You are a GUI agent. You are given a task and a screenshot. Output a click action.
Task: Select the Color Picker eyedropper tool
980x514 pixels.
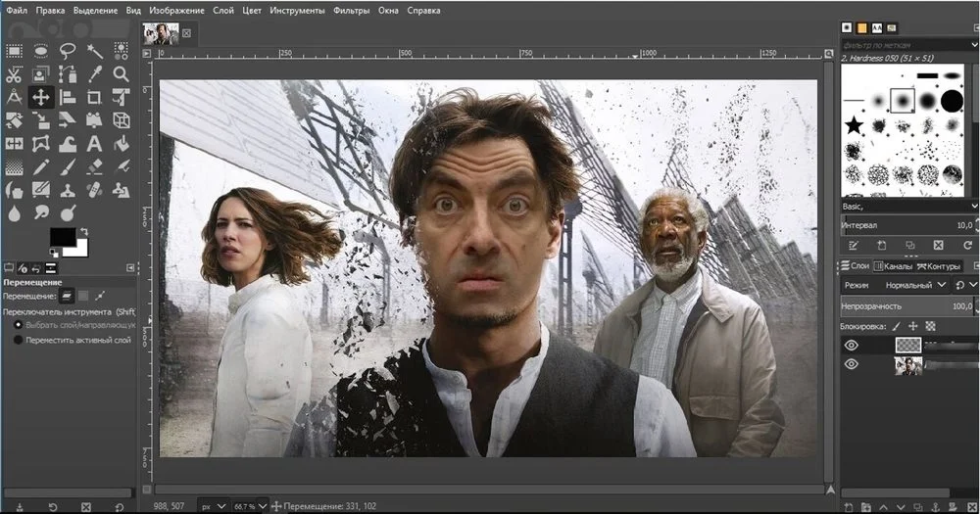click(x=95, y=73)
